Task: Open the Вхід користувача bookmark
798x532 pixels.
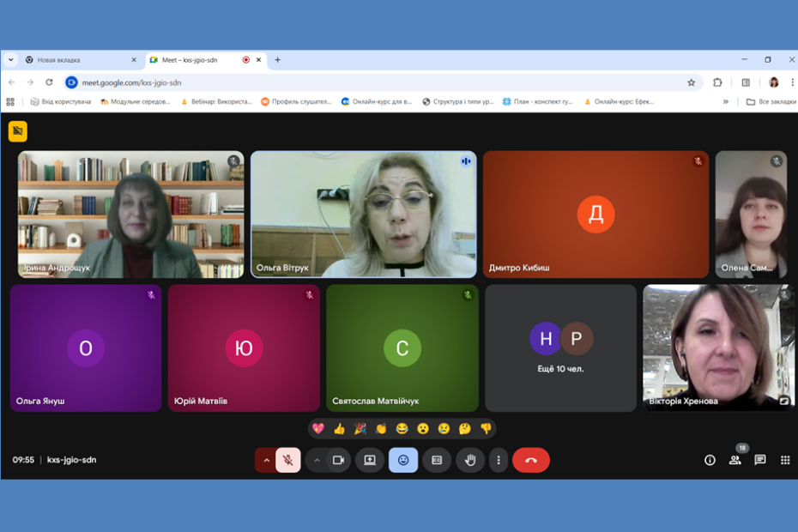Action: (61, 101)
